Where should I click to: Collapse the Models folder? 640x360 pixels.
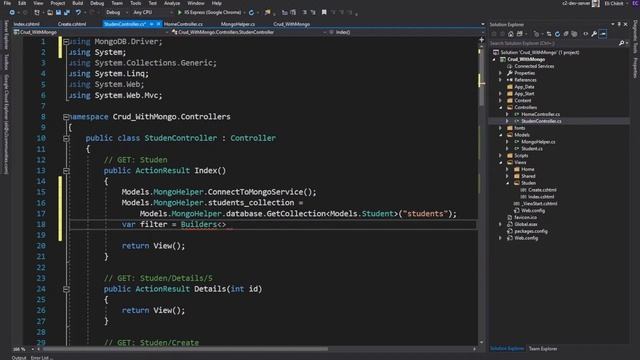(501, 135)
